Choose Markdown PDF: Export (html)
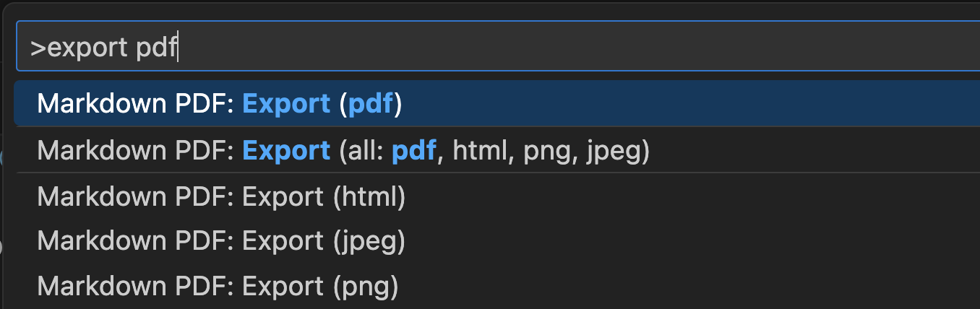This screenshot has height=309, width=980. pyautogui.click(x=221, y=197)
